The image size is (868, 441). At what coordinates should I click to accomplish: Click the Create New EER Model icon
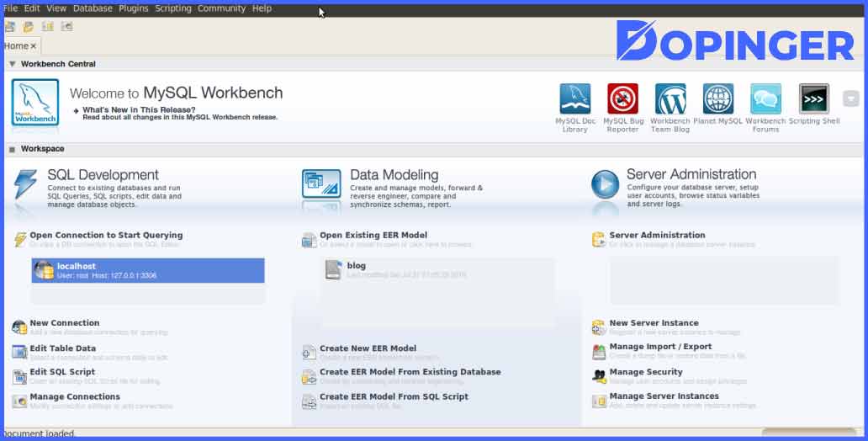pos(309,353)
